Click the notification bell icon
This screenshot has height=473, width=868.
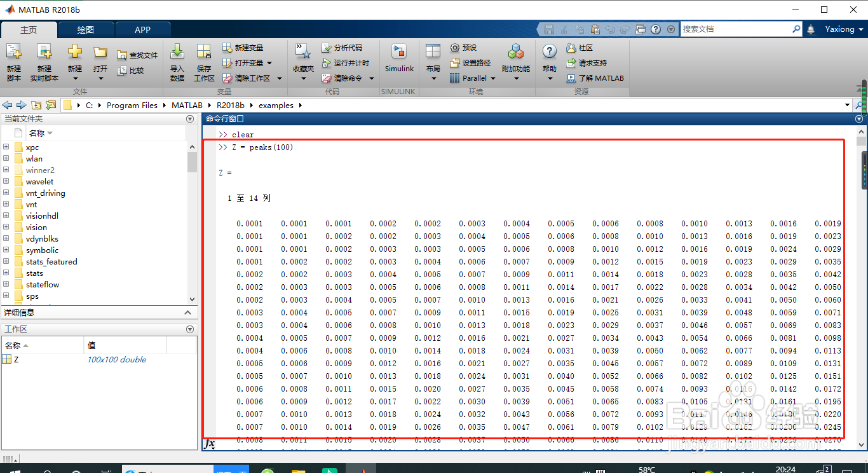click(x=811, y=29)
